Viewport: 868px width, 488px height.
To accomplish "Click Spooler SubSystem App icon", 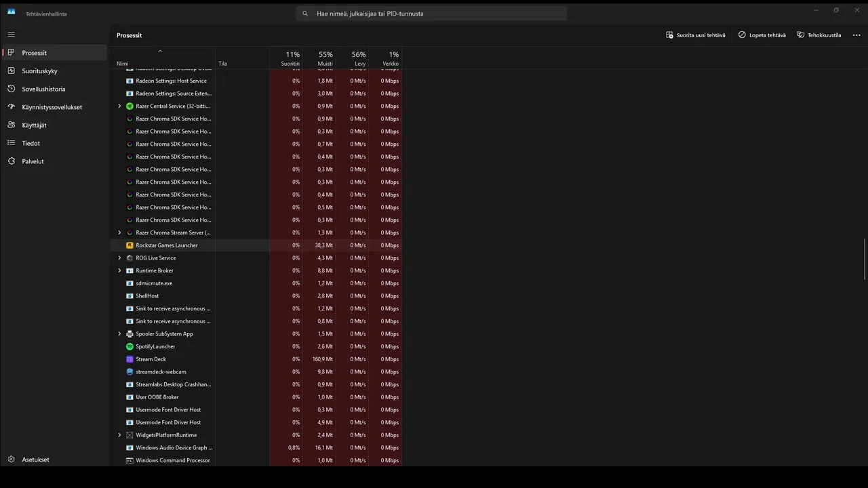I will [130, 334].
